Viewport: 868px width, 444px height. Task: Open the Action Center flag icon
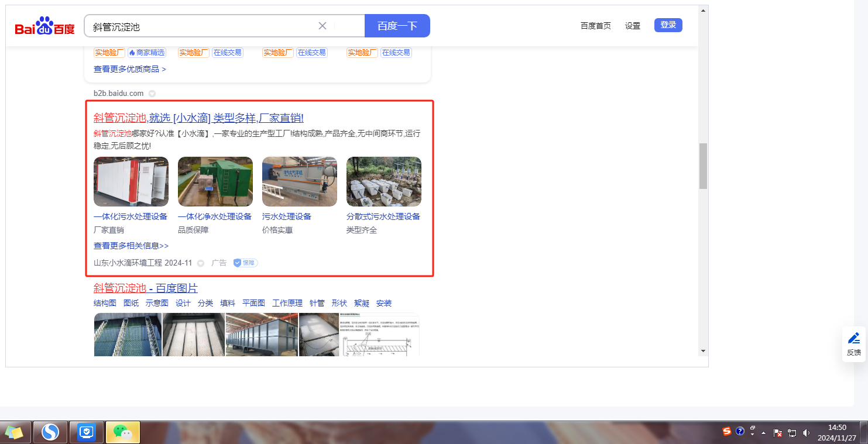point(778,433)
